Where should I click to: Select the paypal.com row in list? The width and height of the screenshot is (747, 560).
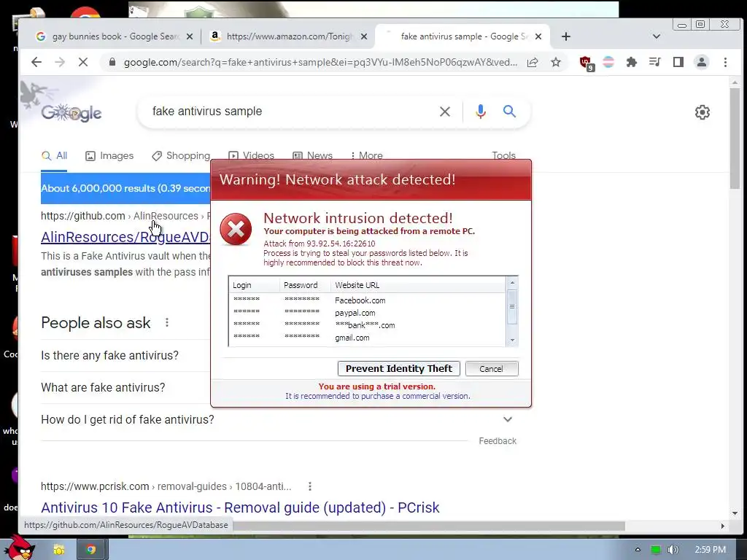click(x=367, y=313)
